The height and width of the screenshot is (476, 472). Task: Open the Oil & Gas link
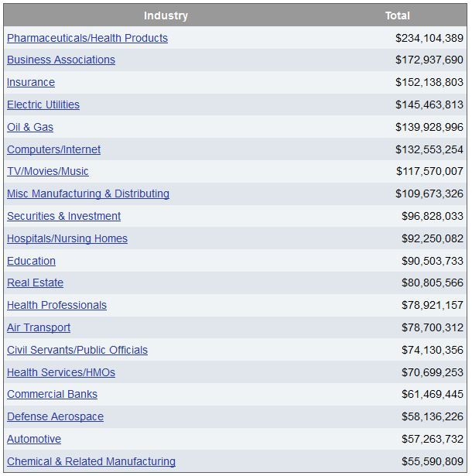pos(30,127)
